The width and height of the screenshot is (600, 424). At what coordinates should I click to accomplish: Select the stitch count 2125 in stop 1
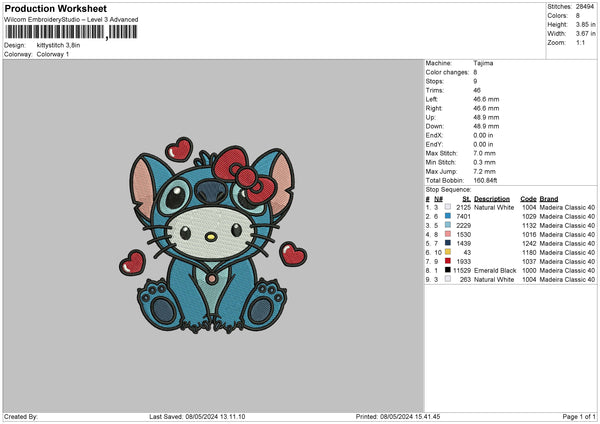(463, 207)
